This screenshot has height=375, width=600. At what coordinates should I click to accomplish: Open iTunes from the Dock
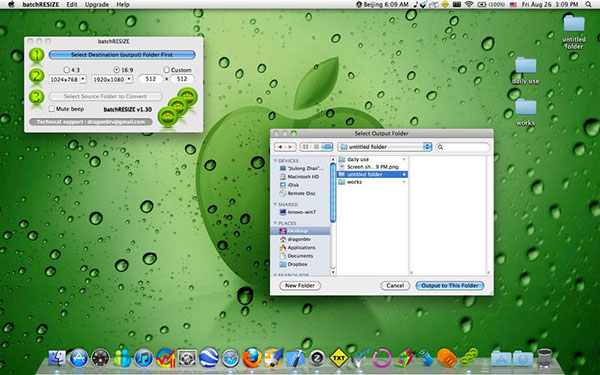pyautogui.click(x=143, y=359)
